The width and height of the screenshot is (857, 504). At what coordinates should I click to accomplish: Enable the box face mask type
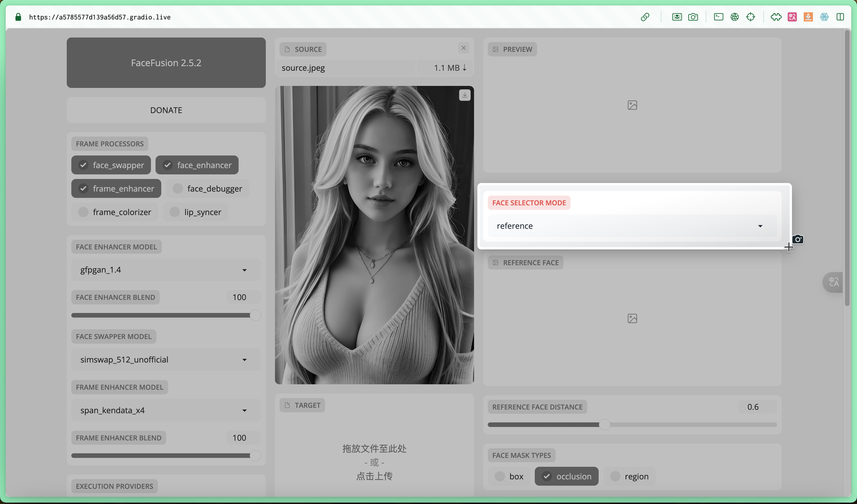pos(509,476)
